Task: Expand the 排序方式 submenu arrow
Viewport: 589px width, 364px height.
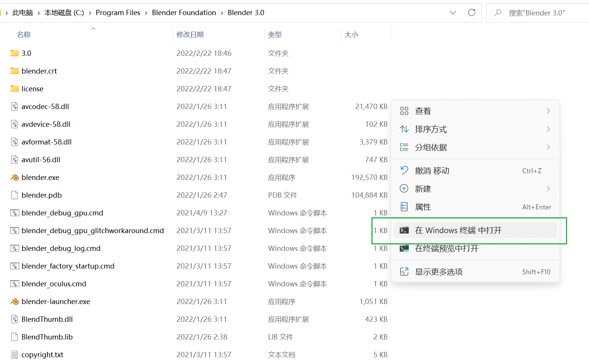Action: pyautogui.click(x=548, y=129)
